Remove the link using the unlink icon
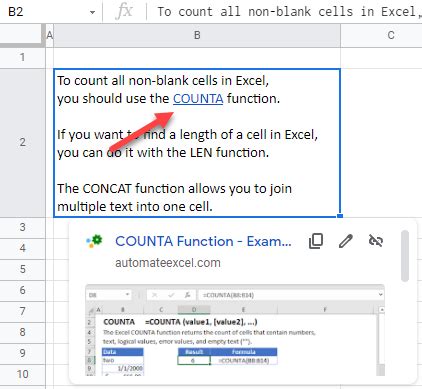This screenshot has width=422, height=389. (x=376, y=241)
